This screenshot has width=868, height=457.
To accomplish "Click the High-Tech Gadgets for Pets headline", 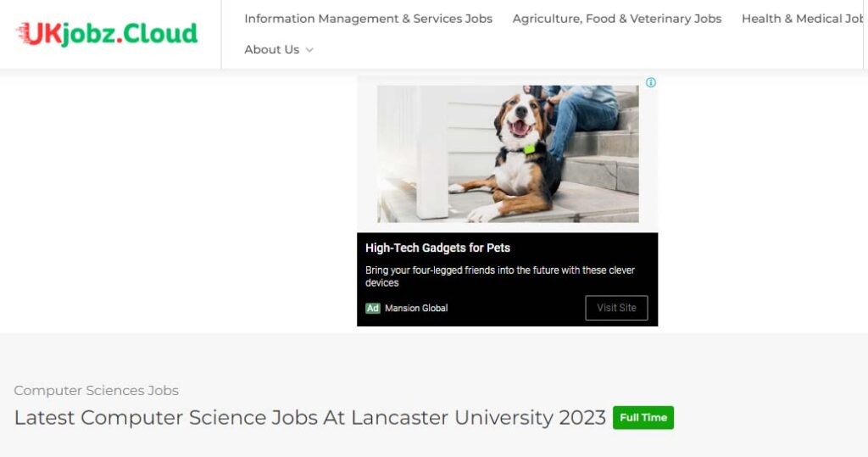I will (437, 248).
